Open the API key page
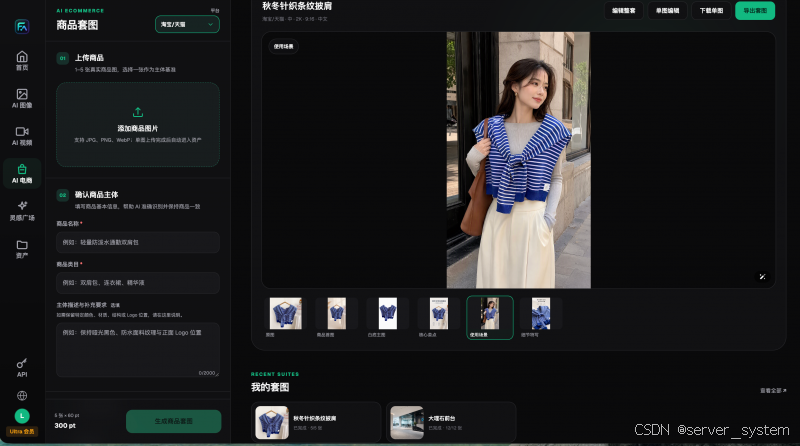This screenshot has height=446, width=800. [x=22, y=367]
